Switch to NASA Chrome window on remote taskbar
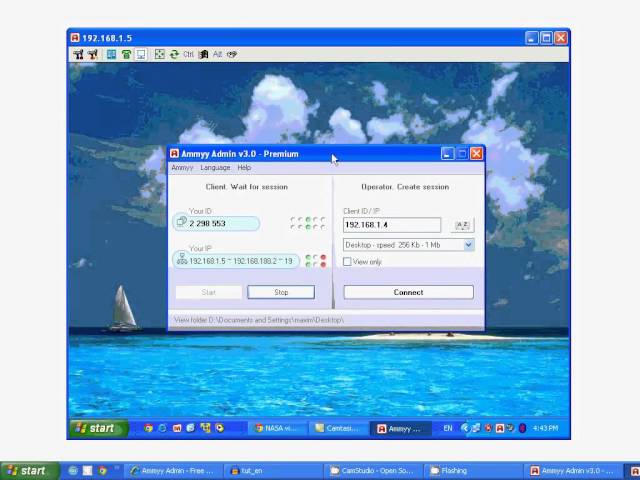640x480 pixels. [276, 428]
